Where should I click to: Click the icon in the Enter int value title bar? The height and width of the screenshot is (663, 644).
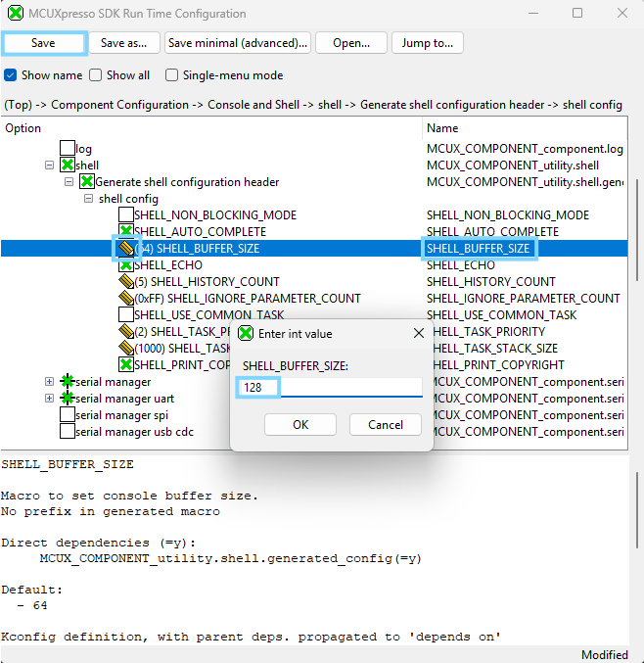(x=246, y=334)
